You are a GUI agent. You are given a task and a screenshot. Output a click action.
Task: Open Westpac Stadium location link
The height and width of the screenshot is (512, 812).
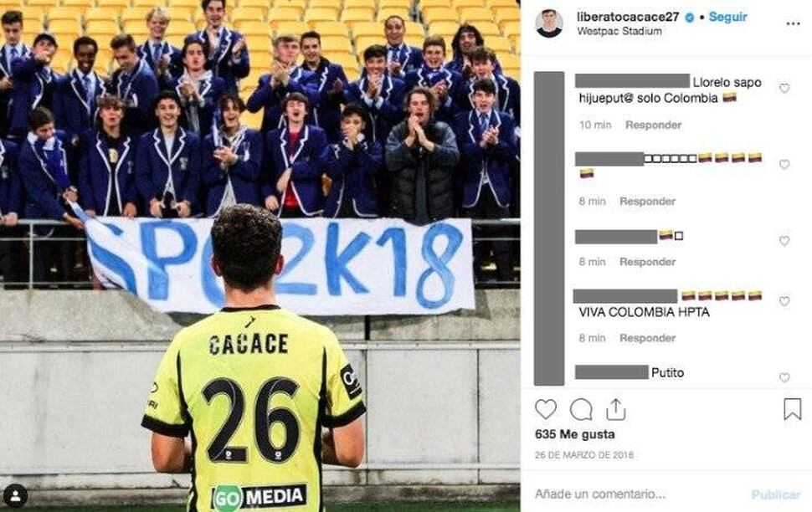coord(619,31)
